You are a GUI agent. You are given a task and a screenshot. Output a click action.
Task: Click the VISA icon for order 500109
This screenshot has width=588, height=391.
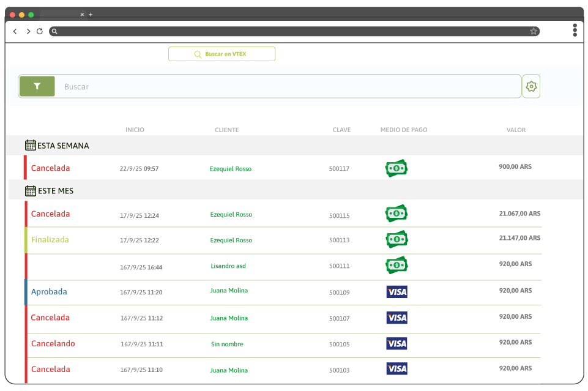pos(396,292)
